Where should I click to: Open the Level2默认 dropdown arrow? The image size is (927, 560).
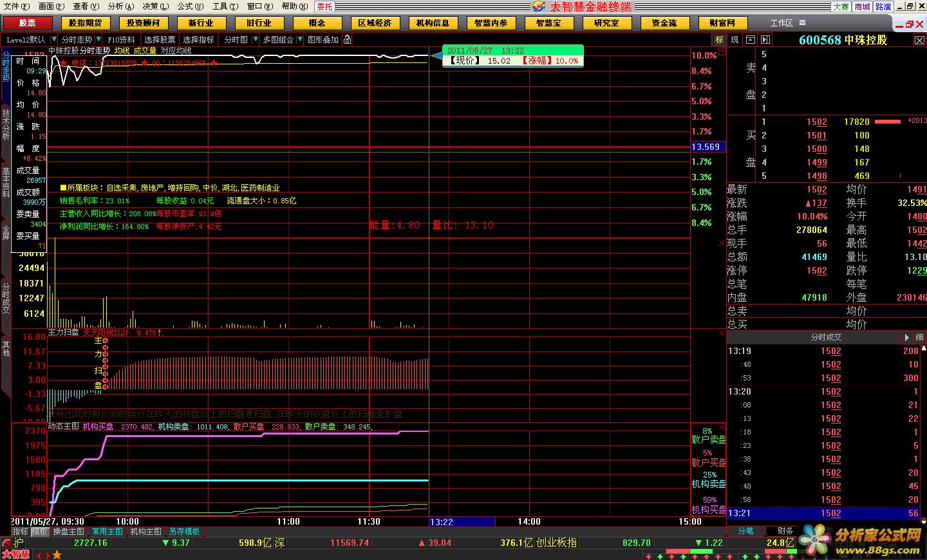click(54, 39)
